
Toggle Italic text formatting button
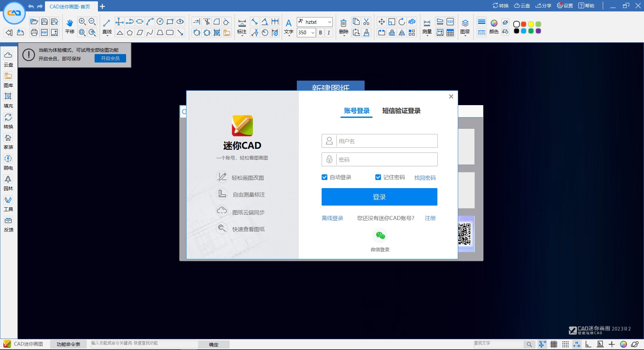coord(329,33)
